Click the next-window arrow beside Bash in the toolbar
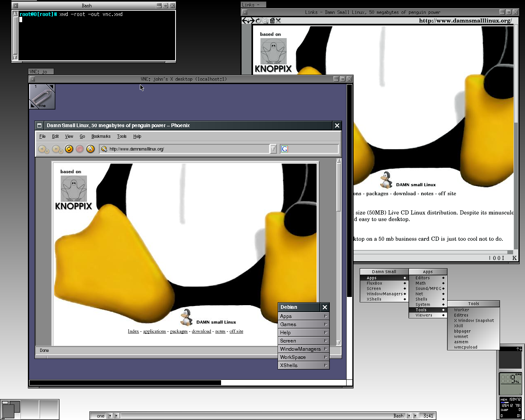525x420 pixels. tap(415, 416)
